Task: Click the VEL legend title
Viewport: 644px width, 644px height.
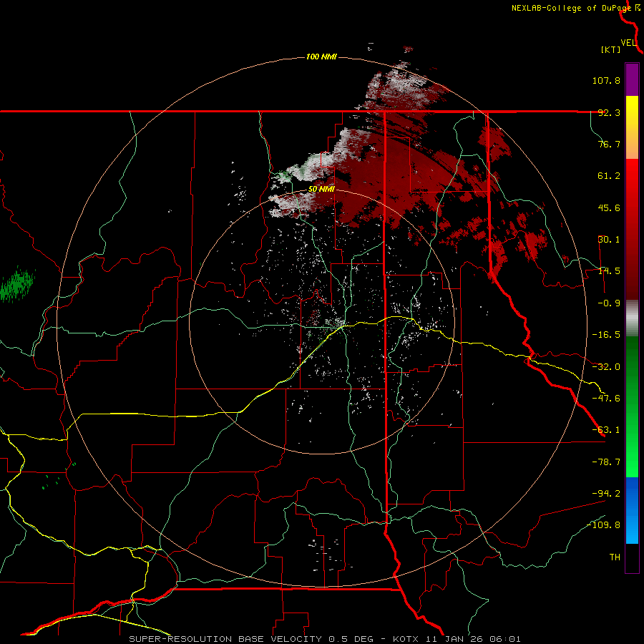Action: click(x=628, y=43)
